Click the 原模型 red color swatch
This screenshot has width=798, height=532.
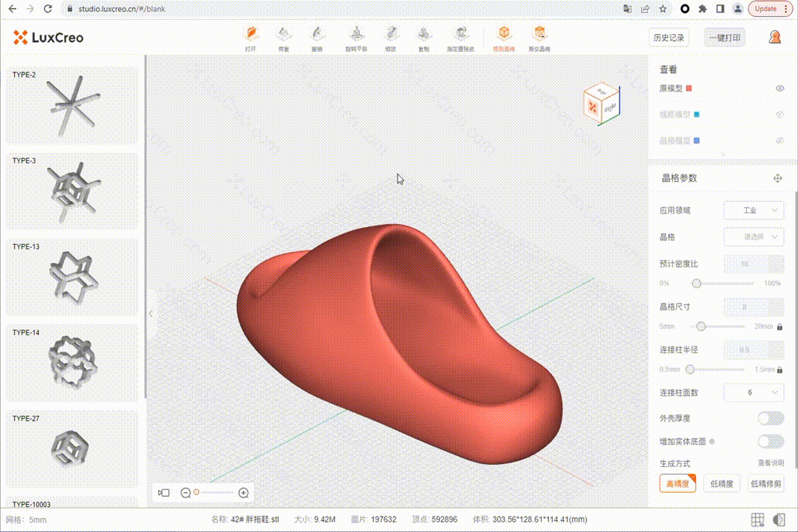click(689, 89)
